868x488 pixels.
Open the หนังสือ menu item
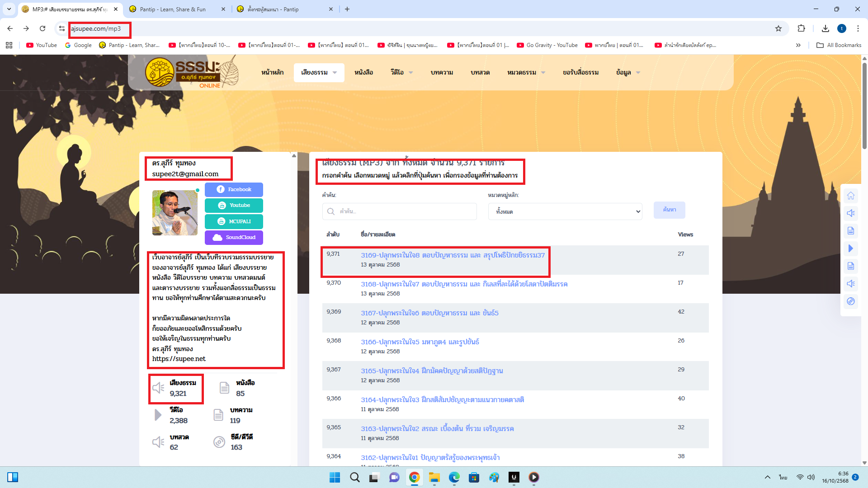[x=363, y=72]
